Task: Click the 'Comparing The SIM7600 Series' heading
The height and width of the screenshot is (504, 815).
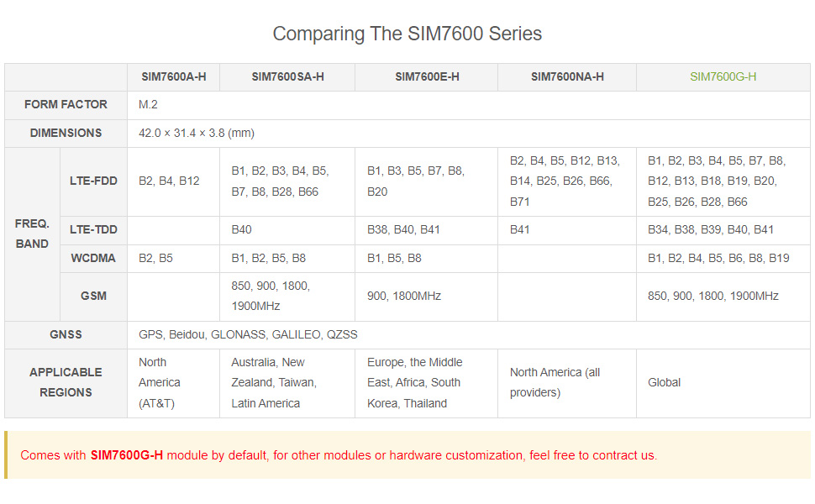Action: [x=407, y=34]
